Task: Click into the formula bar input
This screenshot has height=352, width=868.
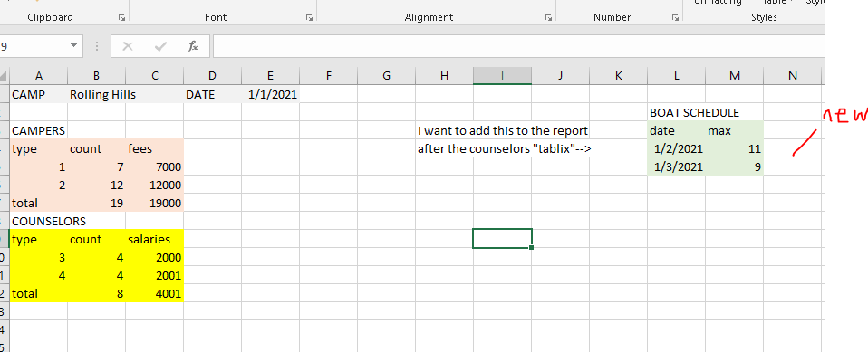Action: pyautogui.click(x=518, y=46)
